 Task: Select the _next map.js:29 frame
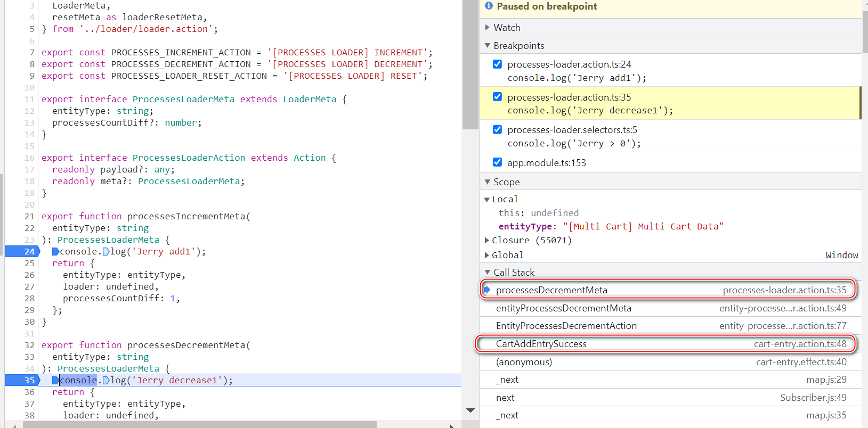pyautogui.click(x=670, y=380)
